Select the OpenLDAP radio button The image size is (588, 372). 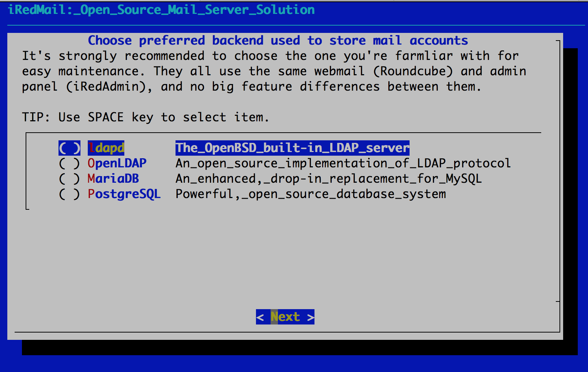69,163
